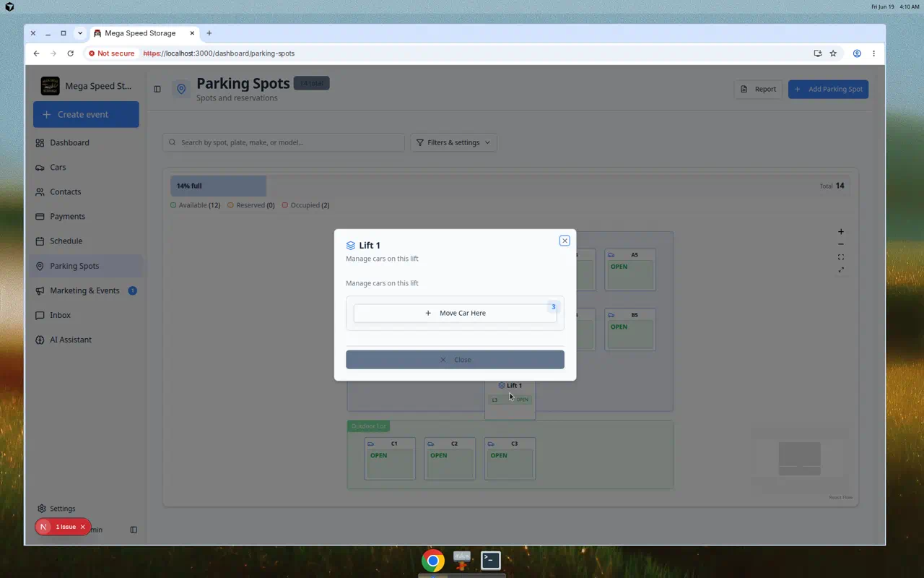Toggle sidebar panel icon near page title
924x578 pixels.
click(x=157, y=89)
